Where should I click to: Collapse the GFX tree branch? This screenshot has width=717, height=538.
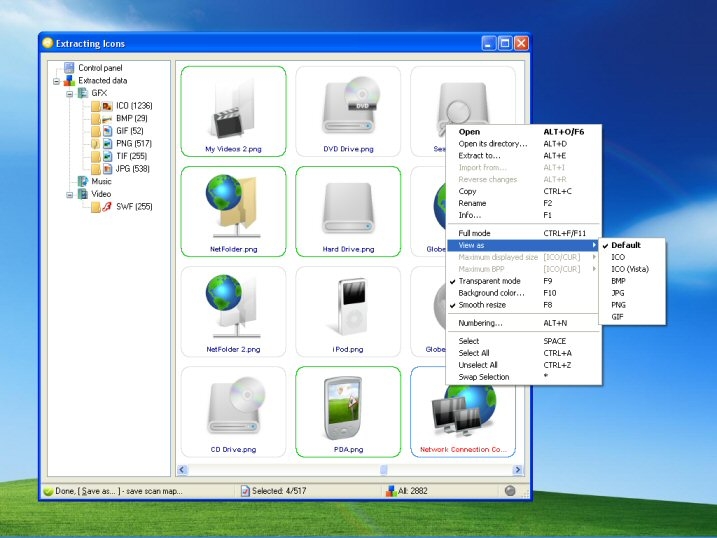(x=70, y=93)
